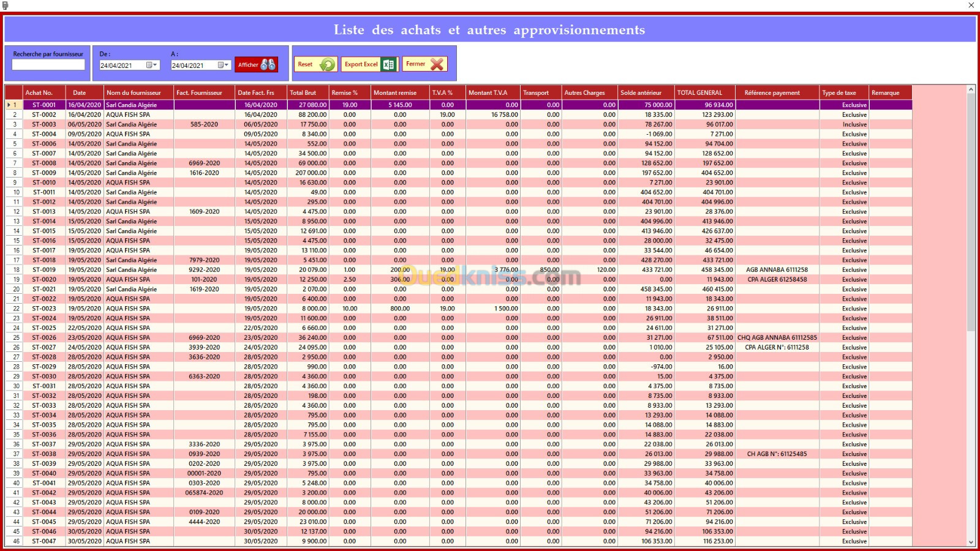Click the application icon in the title bar
This screenshot has height=551, width=980.
click(6, 5)
